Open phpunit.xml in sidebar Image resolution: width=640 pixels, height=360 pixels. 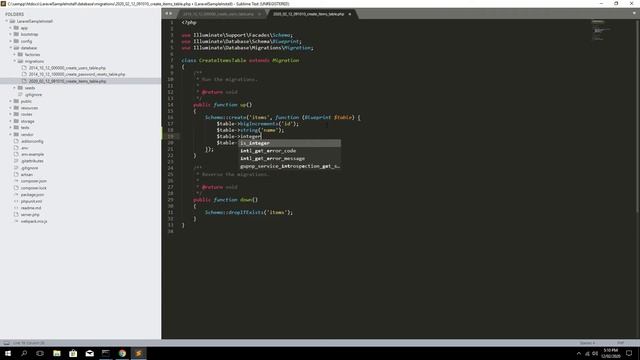31,201
